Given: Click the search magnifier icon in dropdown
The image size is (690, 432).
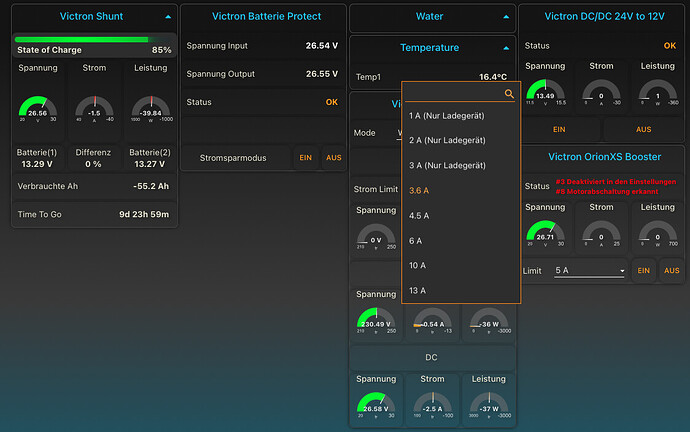Looking at the screenshot, I should tap(509, 93).
